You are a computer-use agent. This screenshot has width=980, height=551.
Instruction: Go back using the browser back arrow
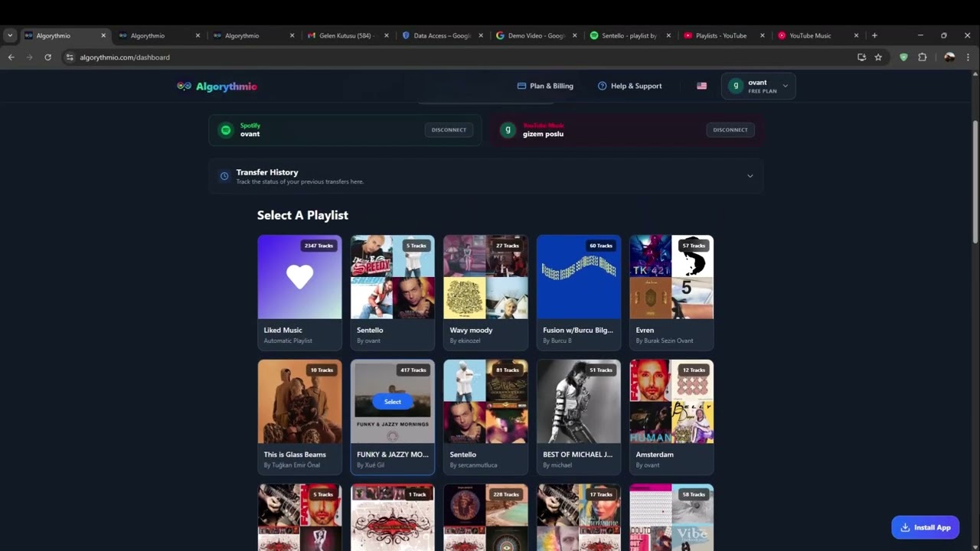point(11,57)
